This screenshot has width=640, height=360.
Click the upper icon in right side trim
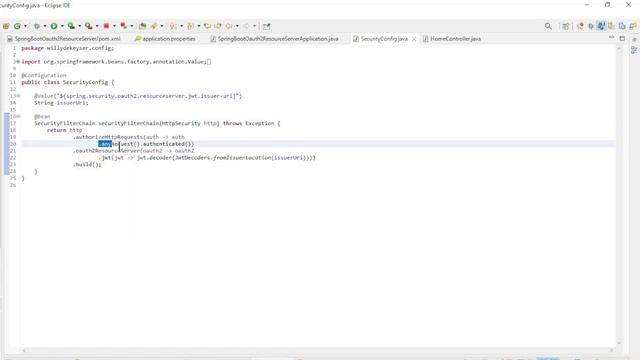point(634,40)
